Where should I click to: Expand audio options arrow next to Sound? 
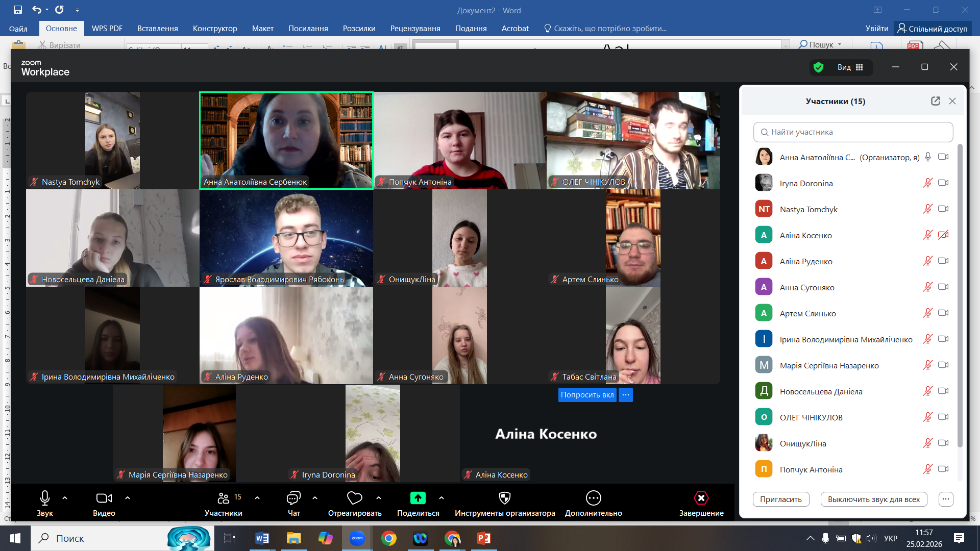point(65,498)
